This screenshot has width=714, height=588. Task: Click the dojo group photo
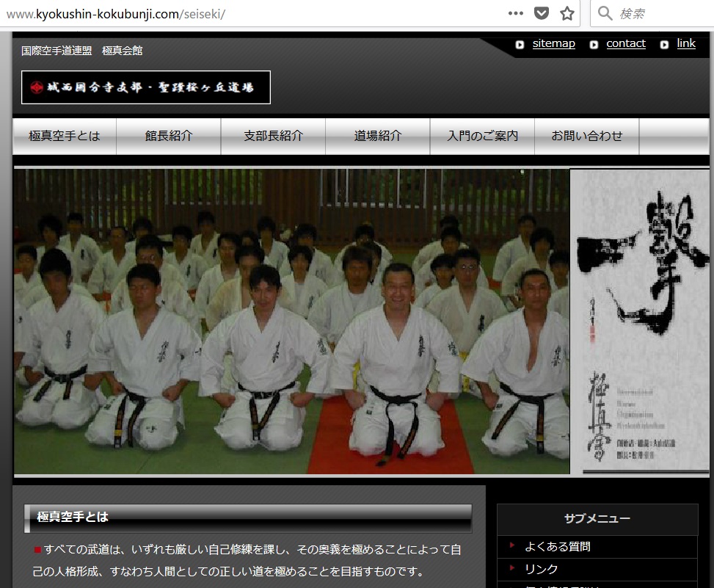[x=291, y=322]
